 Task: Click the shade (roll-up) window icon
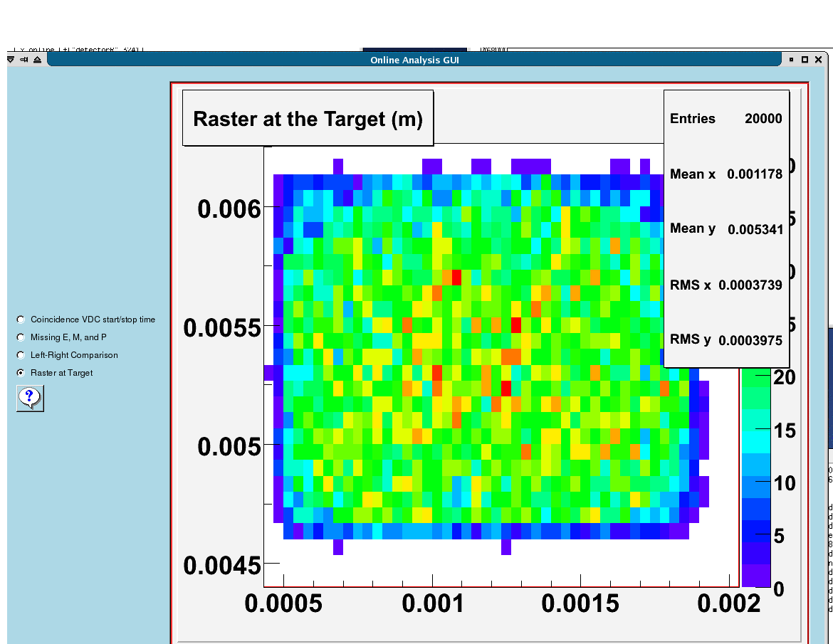point(37,60)
